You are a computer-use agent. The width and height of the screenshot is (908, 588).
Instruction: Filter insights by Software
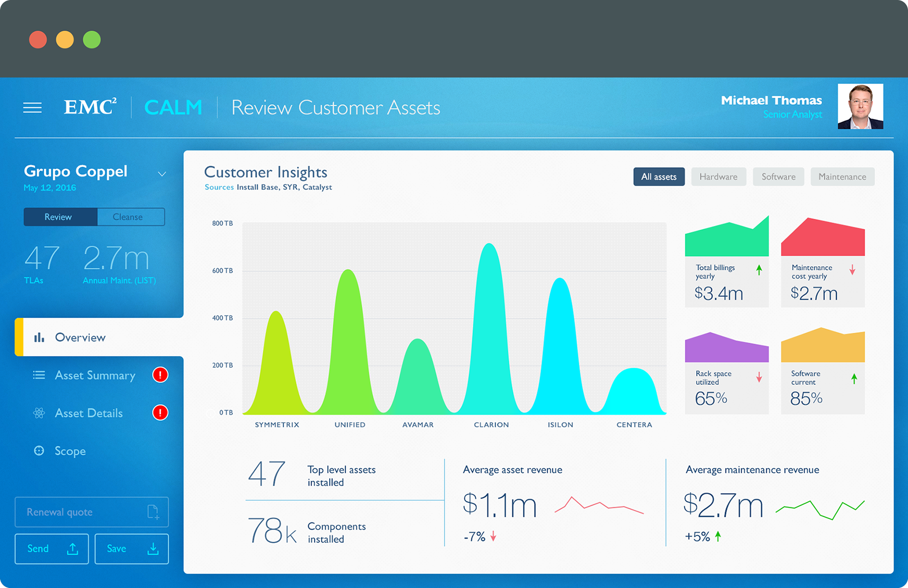click(x=778, y=177)
